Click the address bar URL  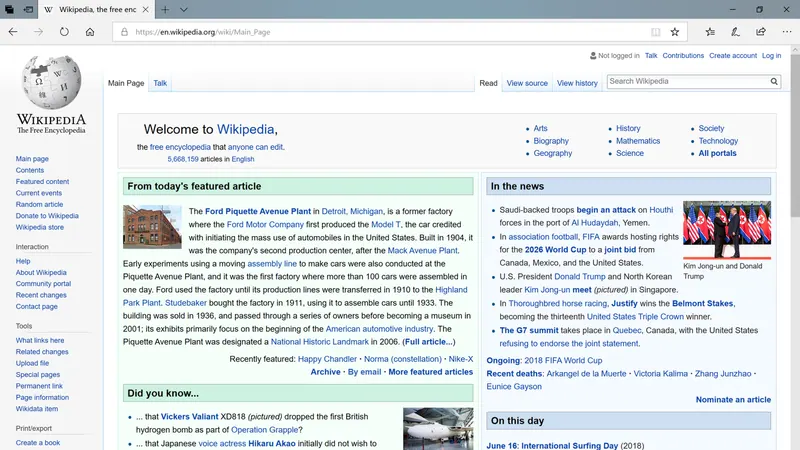point(203,32)
